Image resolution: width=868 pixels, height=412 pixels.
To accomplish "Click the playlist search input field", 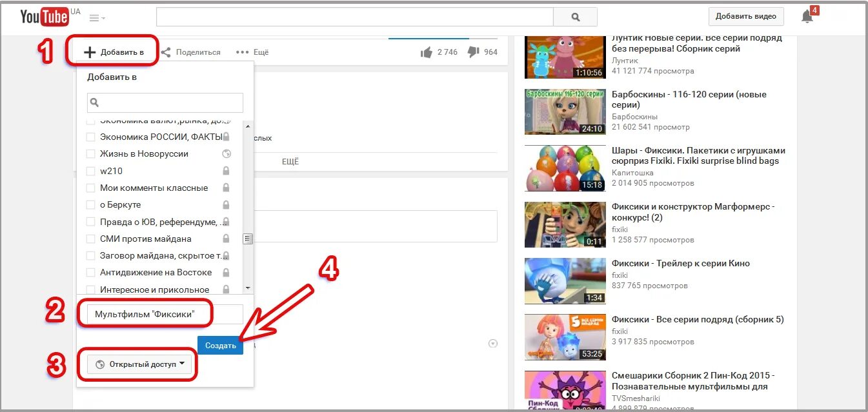I will [165, 103].
